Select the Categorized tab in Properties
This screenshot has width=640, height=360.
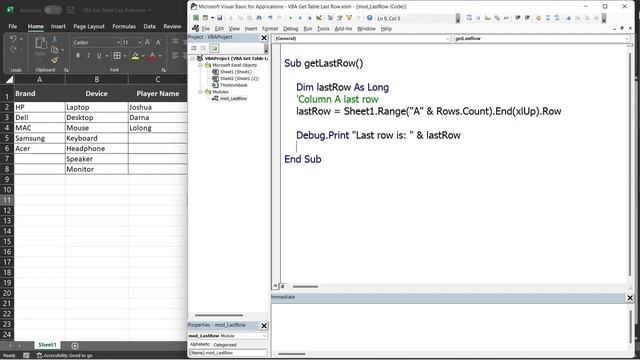[x=225, y=344]
